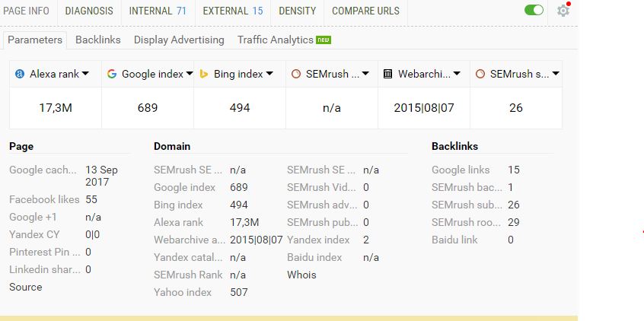This screenshot has width=644, height=321.
Task: Expand the last SEMrush column dropdown arrow
Action: (556, 74)
